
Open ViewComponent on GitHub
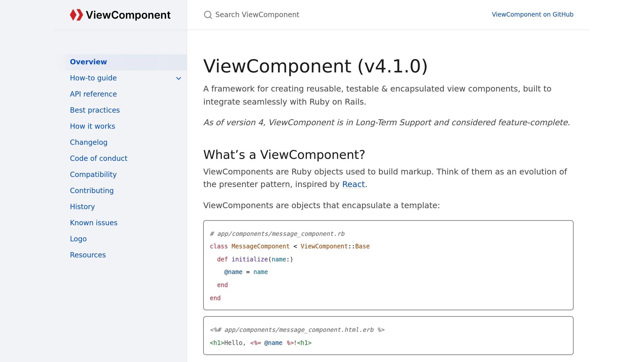(x=532, y=14)
